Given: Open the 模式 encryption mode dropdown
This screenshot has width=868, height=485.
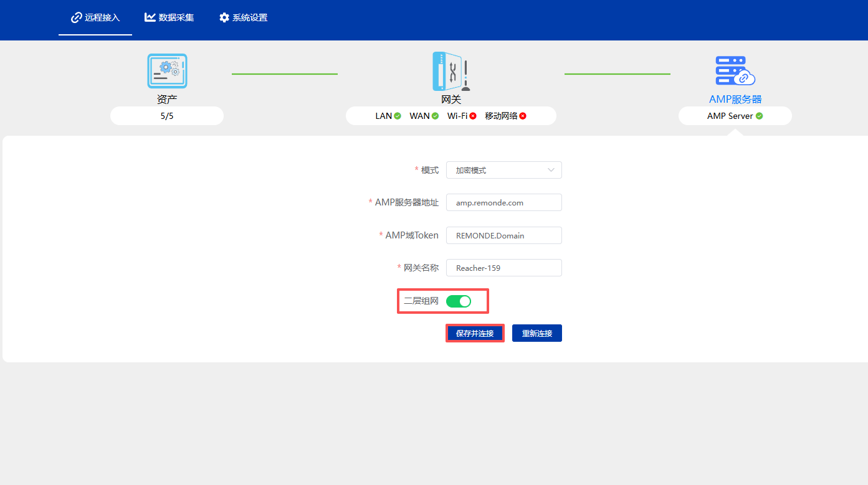Looking at the screenshot, I should pos(503,170).
